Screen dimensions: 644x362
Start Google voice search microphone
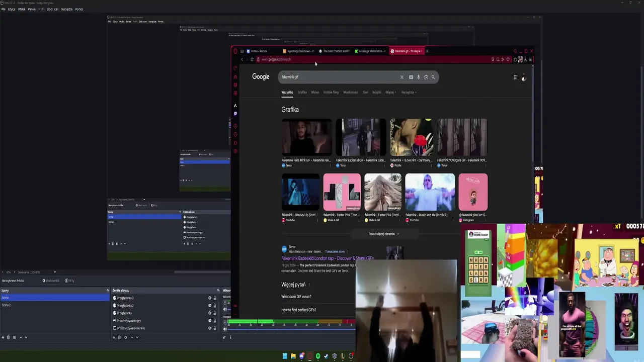point(419,77)
